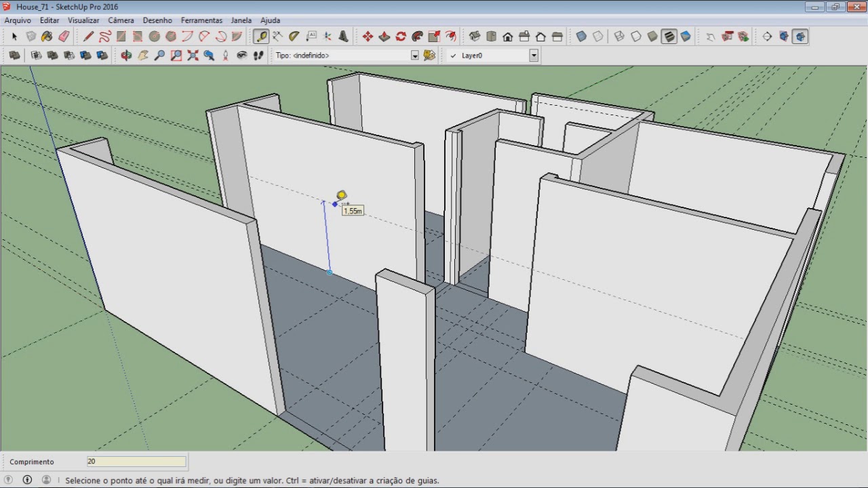The image size is (868, 488).
Task: Activate the Zoom Extents tool
Action: point(193,56)
